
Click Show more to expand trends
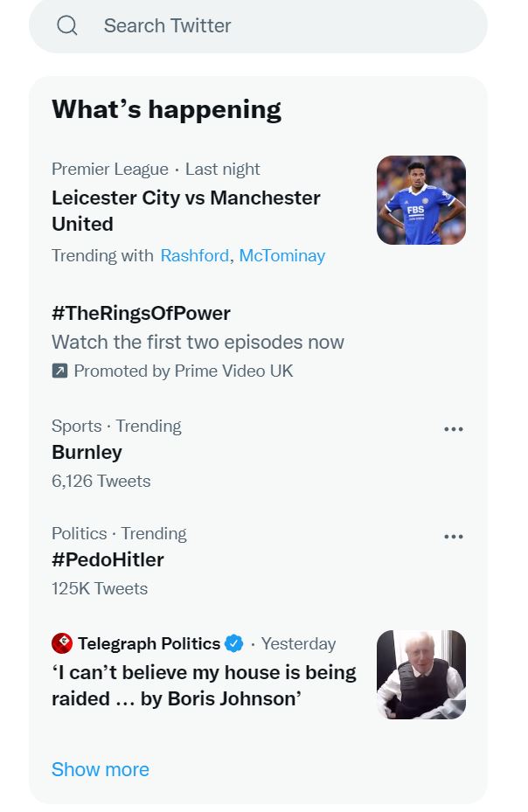101,770
